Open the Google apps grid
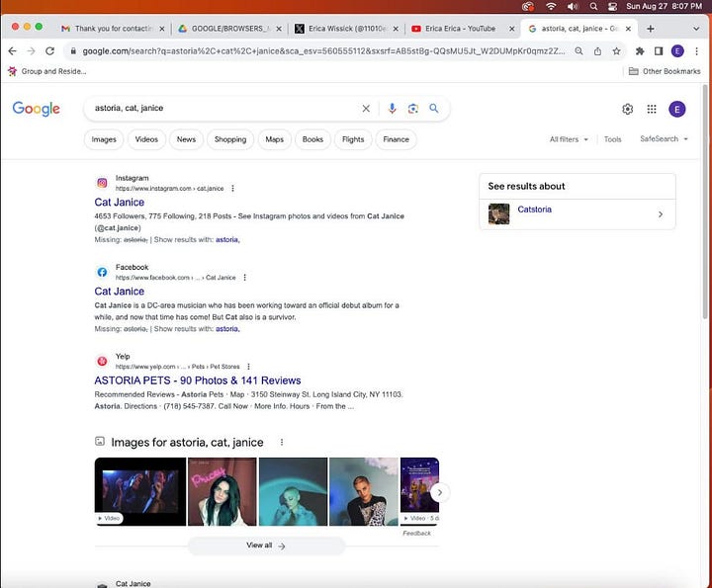The image size is (712, 588). 652,109
